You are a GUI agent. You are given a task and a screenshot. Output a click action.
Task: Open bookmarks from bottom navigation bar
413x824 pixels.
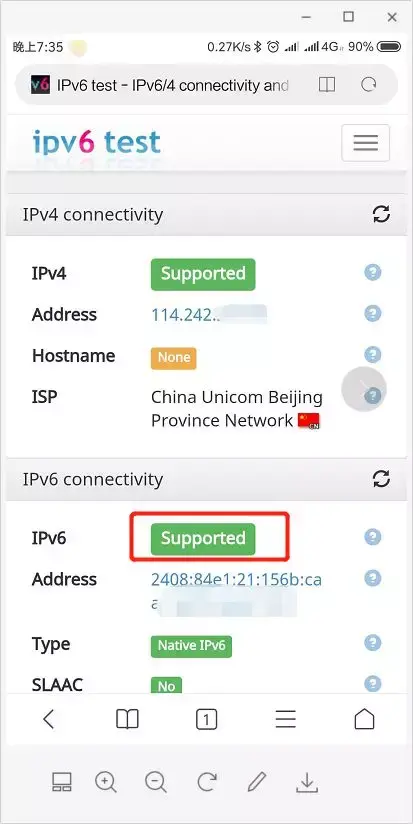tap(127, 719)
